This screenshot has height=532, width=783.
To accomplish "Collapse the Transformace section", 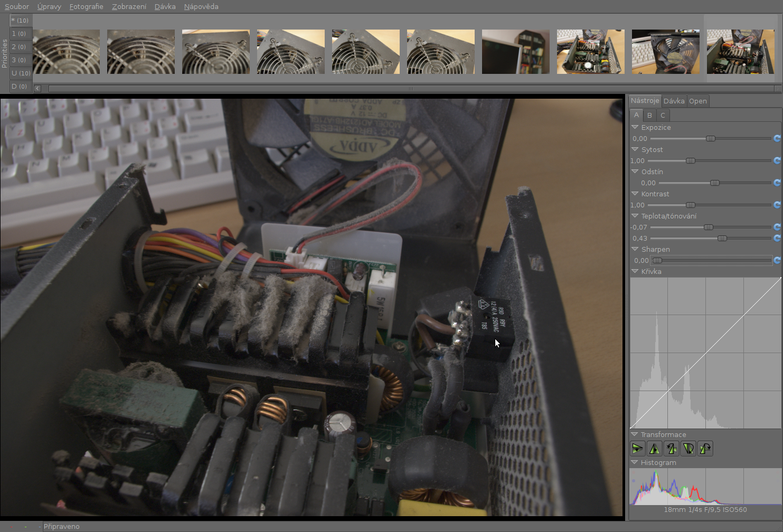I will 635,434.
